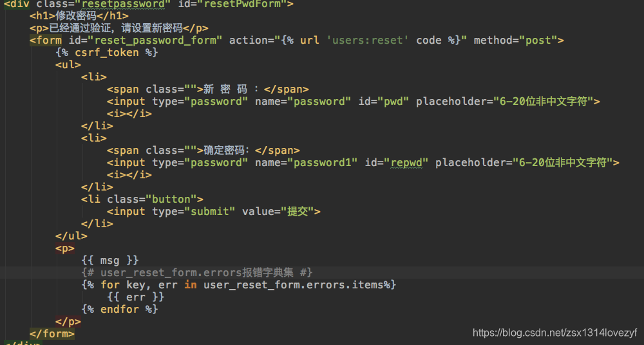Click the opening <ul> tag
This screenshot has width=644, height=345.
(68, 65)
